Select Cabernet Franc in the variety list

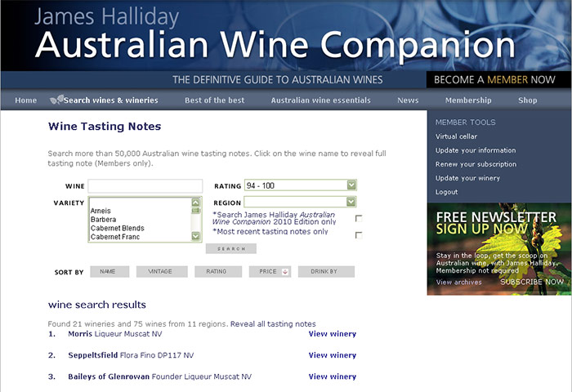coord(115,237)
